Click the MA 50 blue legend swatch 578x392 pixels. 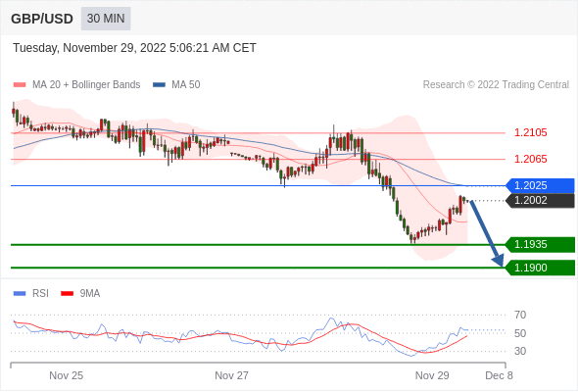pos(159,85)
